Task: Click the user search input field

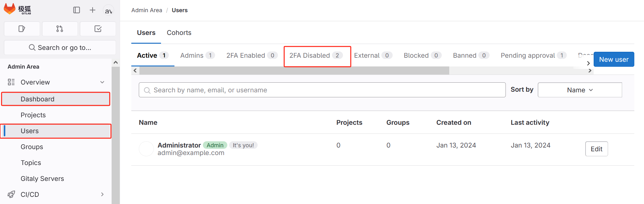Action: pyautogui.click(x=322, y=90)
